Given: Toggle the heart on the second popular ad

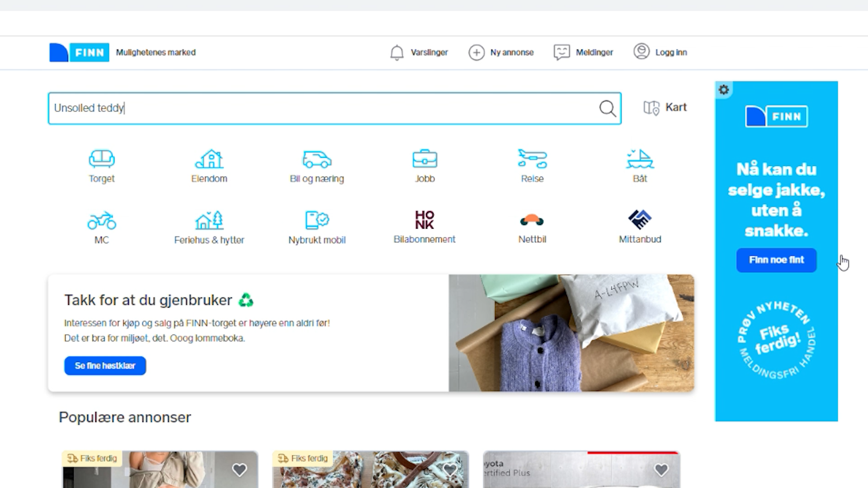Looking at the screenshot, I should [450, 470].
